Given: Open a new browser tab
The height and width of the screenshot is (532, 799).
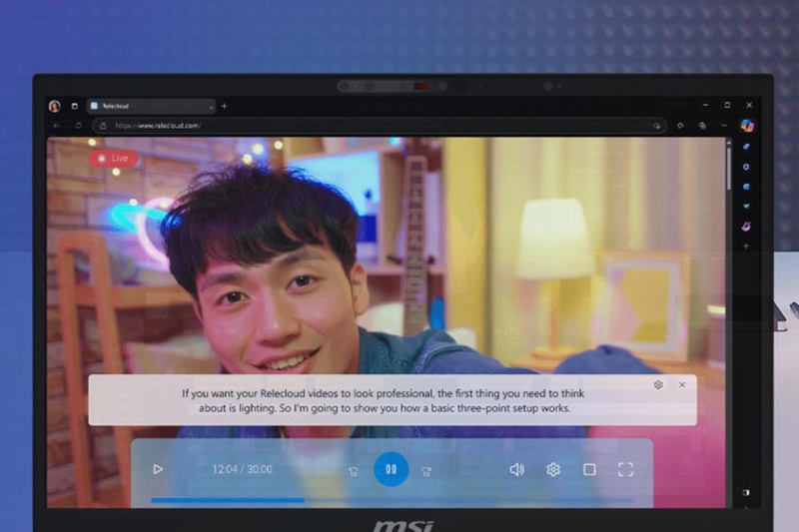Looking at the screenshot, I should pyautogui.click(x=224, y=106).
